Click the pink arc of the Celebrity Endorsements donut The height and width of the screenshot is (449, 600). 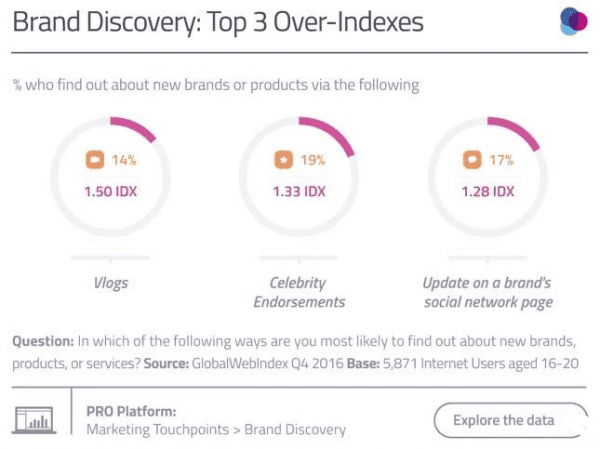point(333,133)
